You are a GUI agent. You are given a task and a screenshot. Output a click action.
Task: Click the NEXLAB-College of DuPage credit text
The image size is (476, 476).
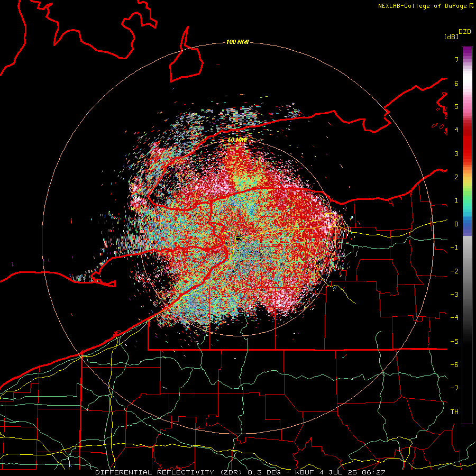click(422, 6)
